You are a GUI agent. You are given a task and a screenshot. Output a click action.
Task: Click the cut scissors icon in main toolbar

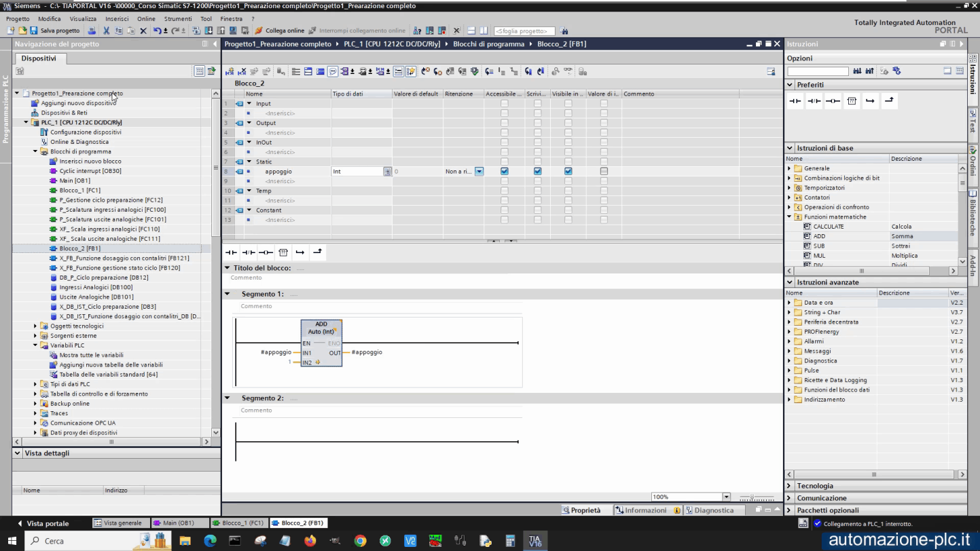pyautogui.click(x=107, y=31)
